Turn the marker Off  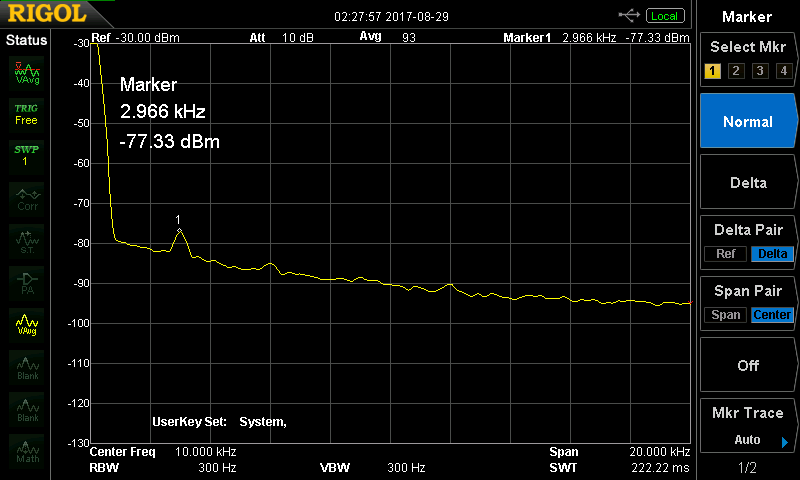[x=747, y=365]
